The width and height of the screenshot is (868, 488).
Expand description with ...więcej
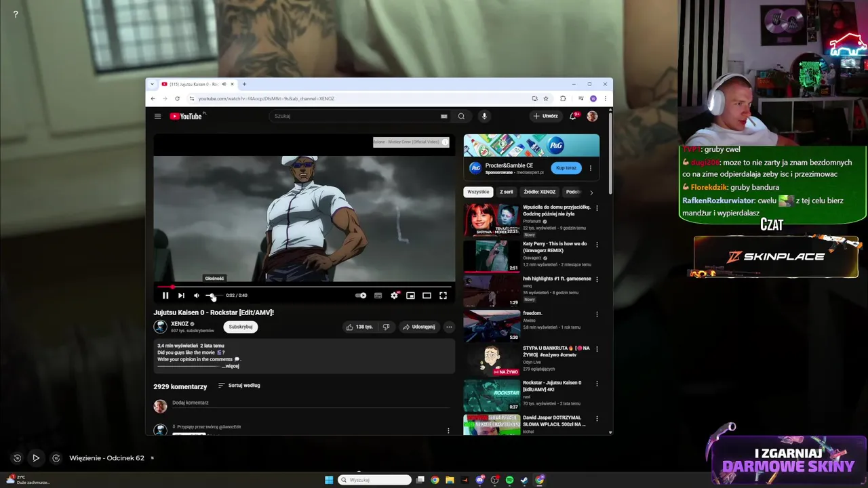231,366
